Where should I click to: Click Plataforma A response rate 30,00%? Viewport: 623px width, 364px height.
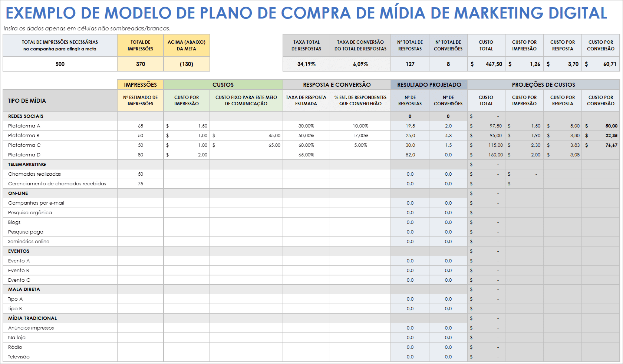point(306,126)
